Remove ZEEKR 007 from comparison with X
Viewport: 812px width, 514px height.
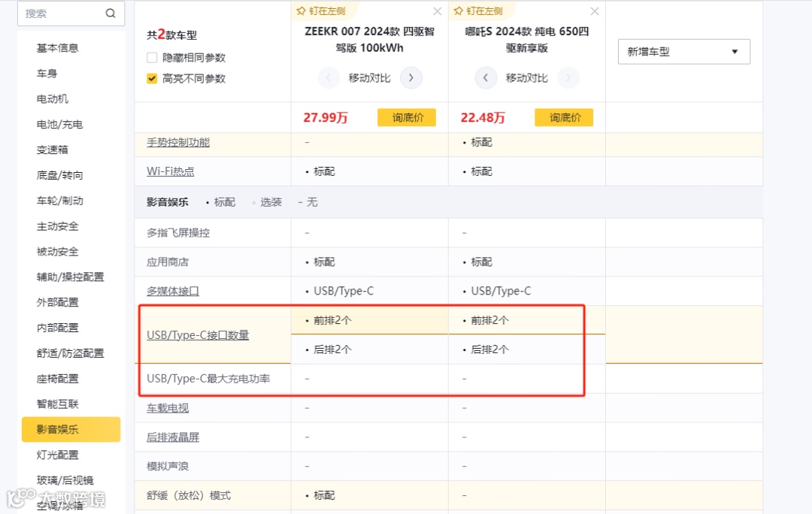(438, 11)
